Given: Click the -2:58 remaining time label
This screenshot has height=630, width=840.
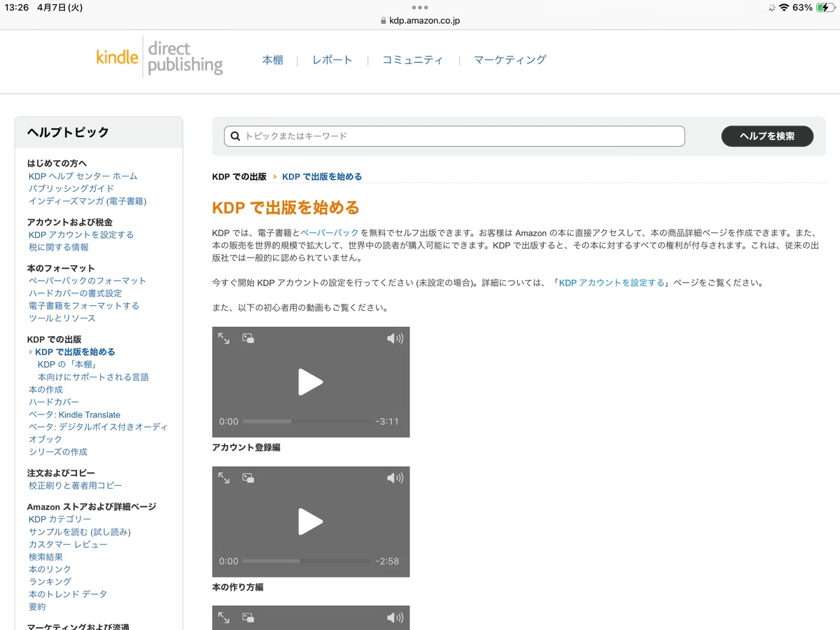Looking at the screenshot, I should pos(387,561).
